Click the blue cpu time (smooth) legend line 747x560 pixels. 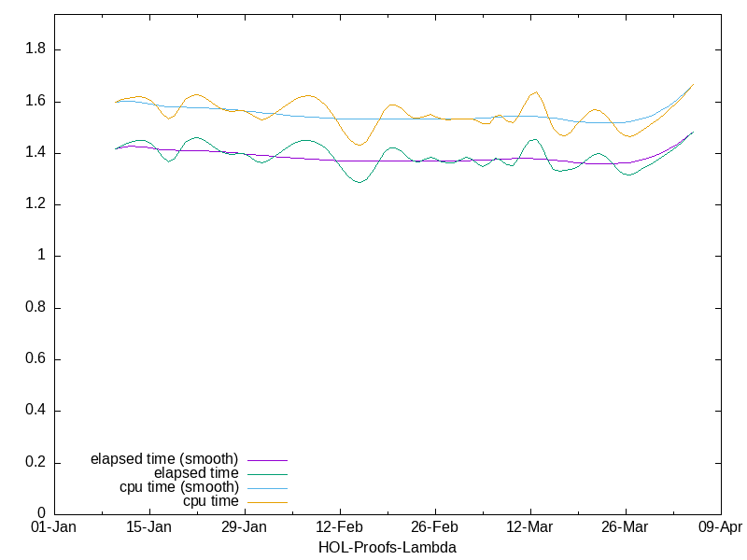[x=266, y=488]
